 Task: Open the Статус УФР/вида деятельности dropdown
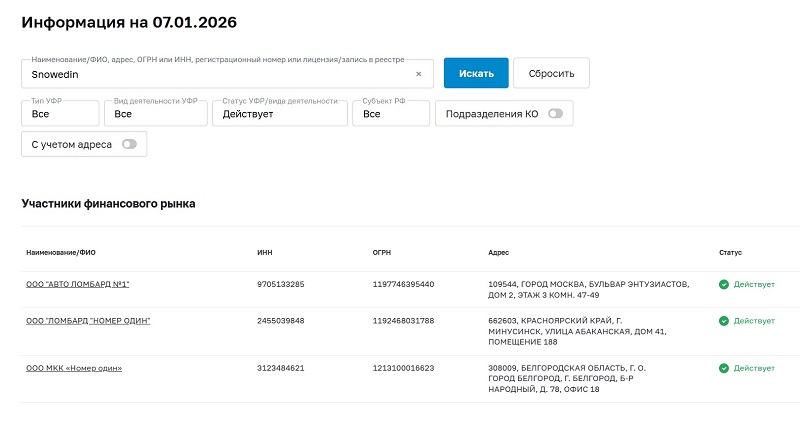click(x=279, y=114)
